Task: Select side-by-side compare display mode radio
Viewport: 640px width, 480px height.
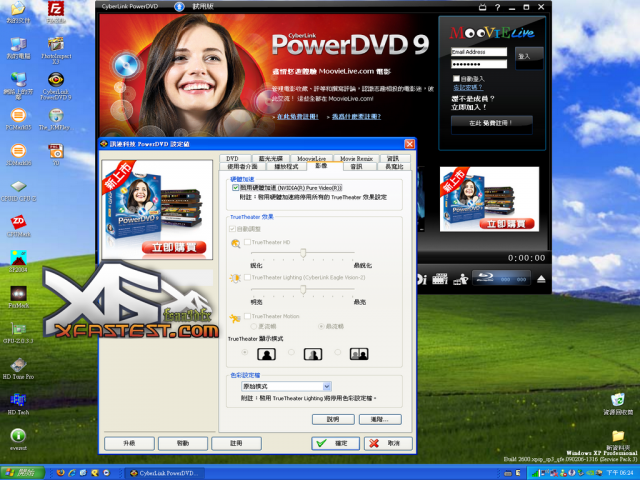Action: [338, 352]
